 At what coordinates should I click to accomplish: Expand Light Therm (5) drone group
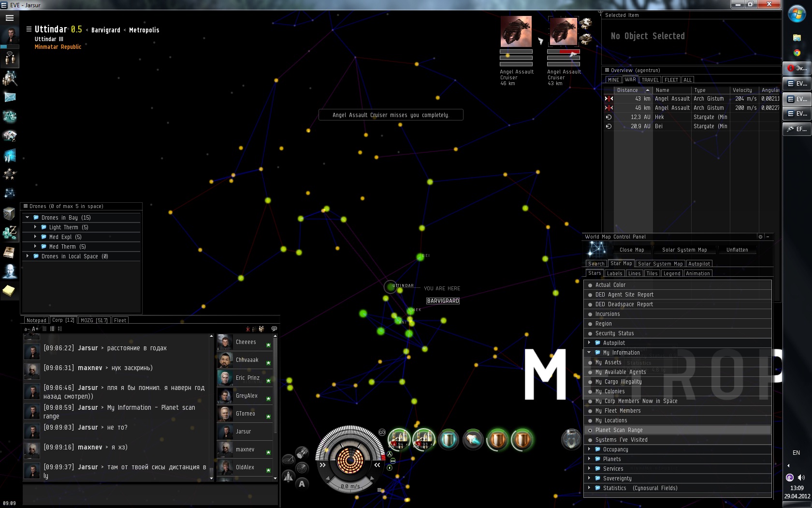coord(35,227)
